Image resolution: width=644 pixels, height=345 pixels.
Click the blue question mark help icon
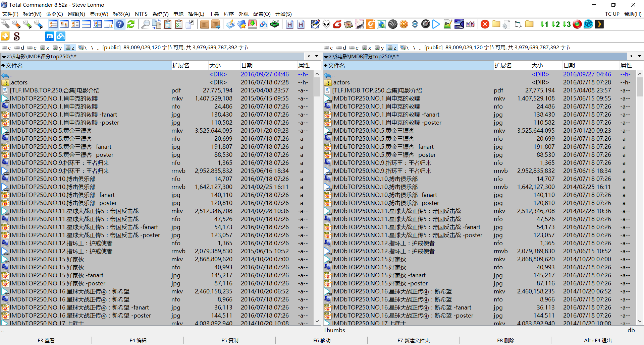tap(120, 24)
